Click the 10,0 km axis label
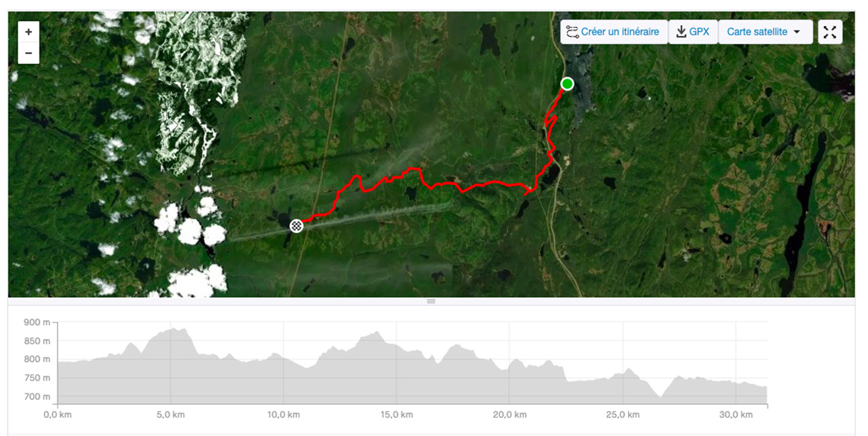The height and width of the screenshot is (436, 868). click(x=283, y=414)
